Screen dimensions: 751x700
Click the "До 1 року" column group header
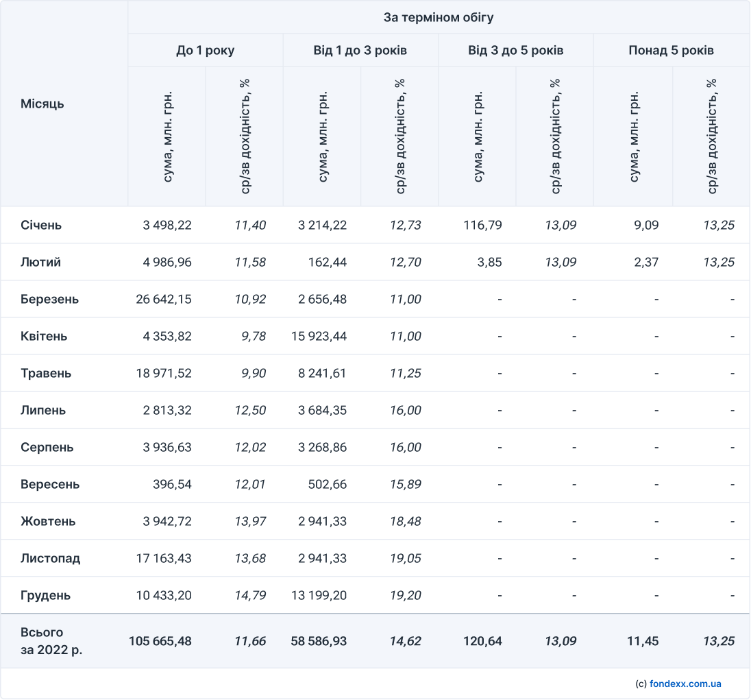(x=205, y=51)
